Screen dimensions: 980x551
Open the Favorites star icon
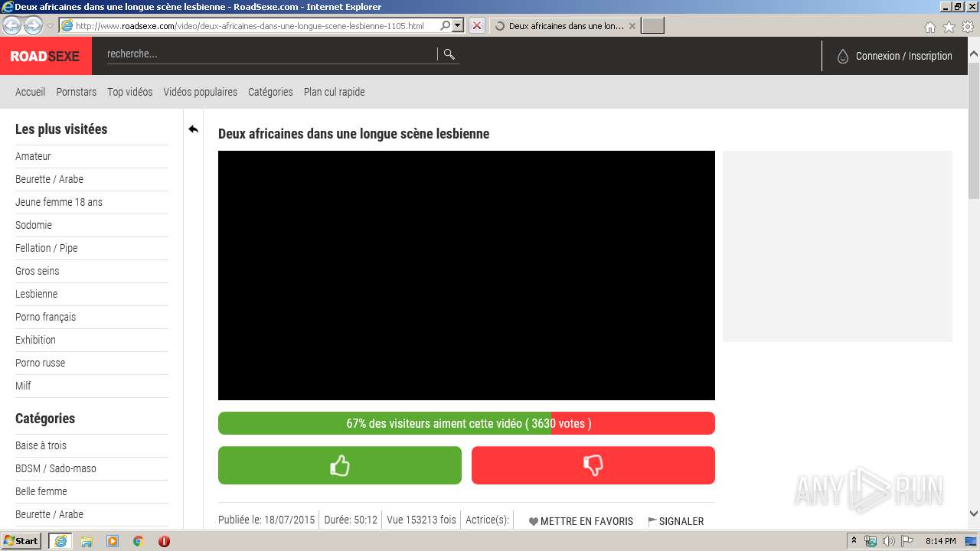(949, 27)
